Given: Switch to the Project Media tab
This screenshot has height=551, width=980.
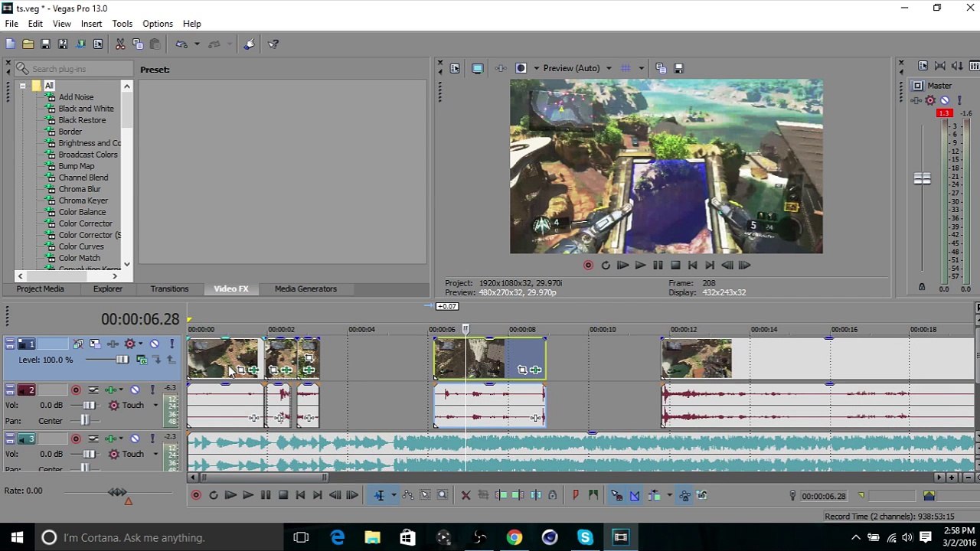Looking at the screenshot, I should tap(41, 289).
